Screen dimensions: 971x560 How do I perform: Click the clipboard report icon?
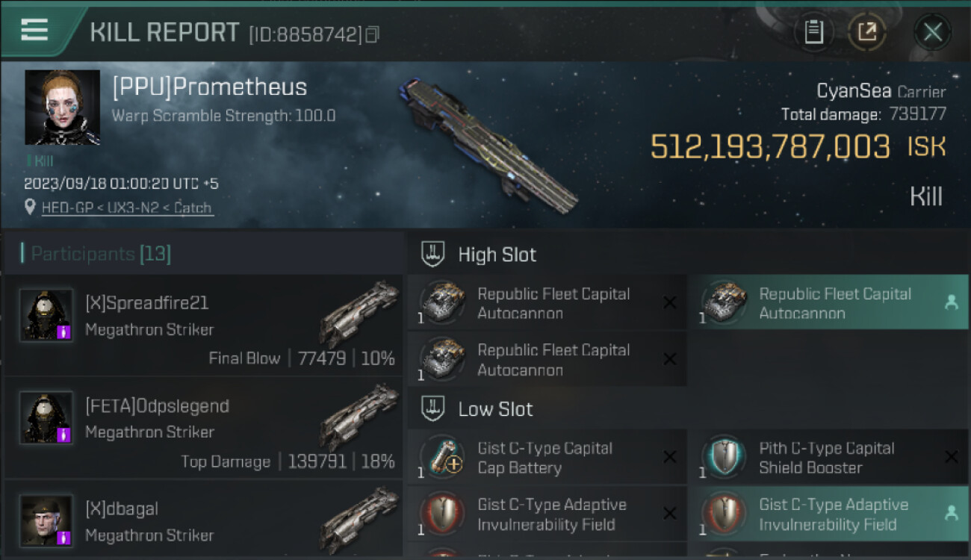point(813,32)
